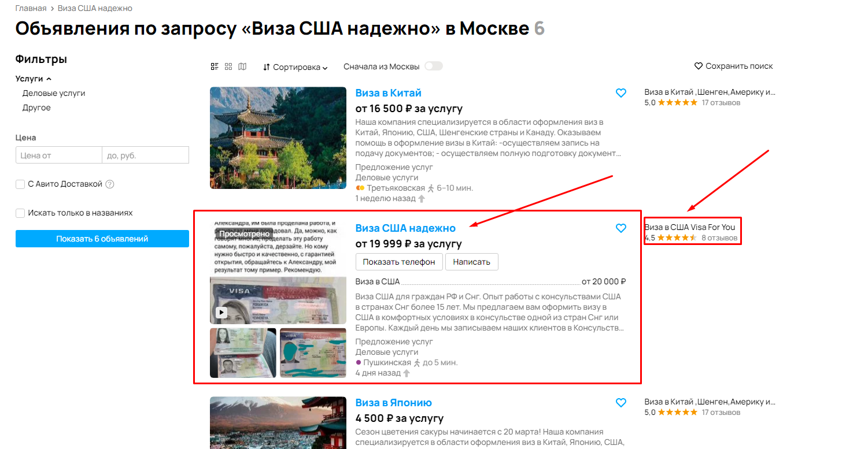Switch to list view icon
This screenshot has height=449, width=868.
point(215,66)
